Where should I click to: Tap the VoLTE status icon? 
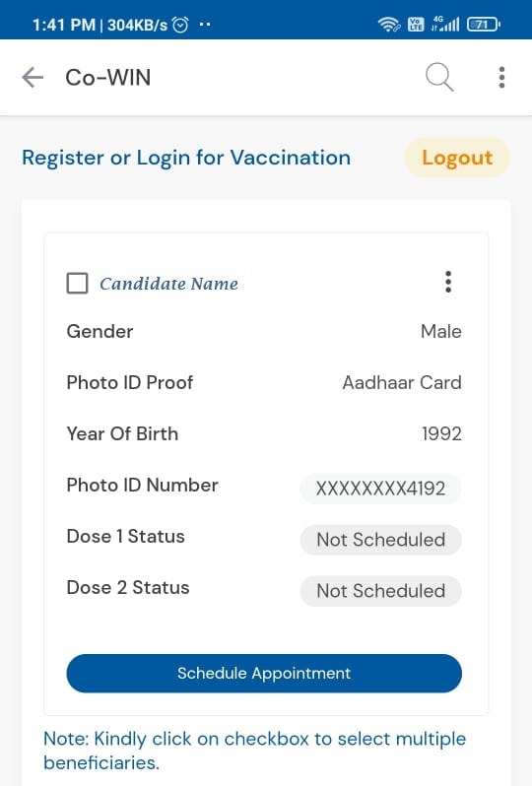416,24
